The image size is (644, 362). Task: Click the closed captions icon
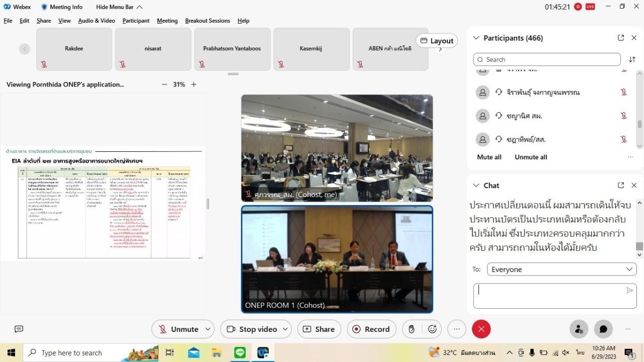pyautogui.click(x=19, y=329)
